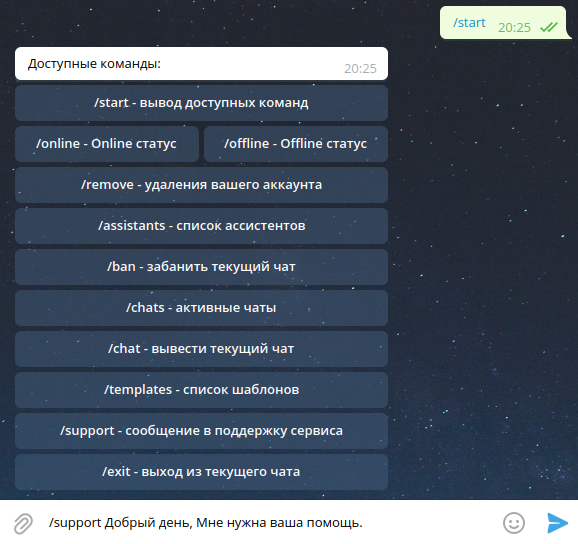Viewport: 578px width, 544px height.
Task: Open the /assistants list button
Action: click(x=201, y=226)
